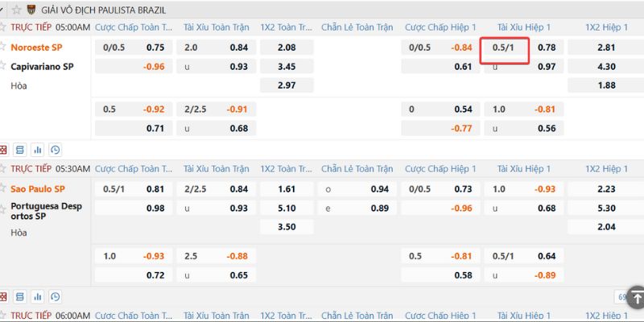Open the clock history icon under Noroeste match
Image resolution: width=644 pixels, height=322 pixels.
point(55,150)
